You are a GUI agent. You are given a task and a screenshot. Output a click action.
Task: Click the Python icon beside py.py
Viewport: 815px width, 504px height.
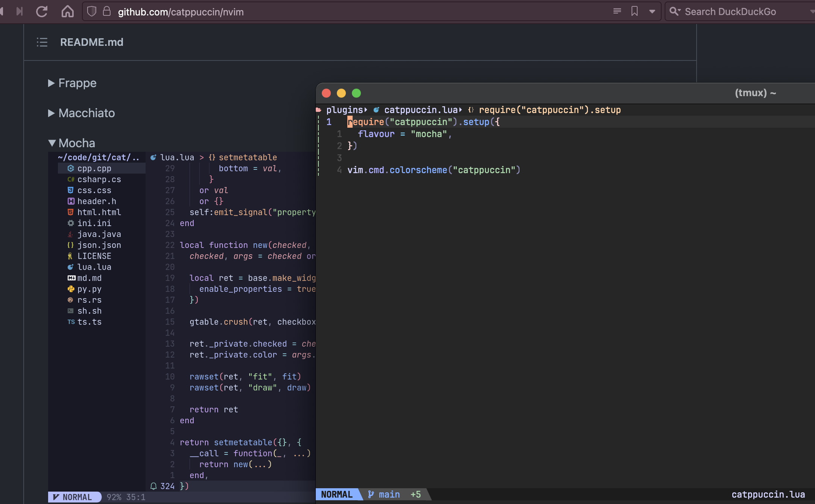71,289
